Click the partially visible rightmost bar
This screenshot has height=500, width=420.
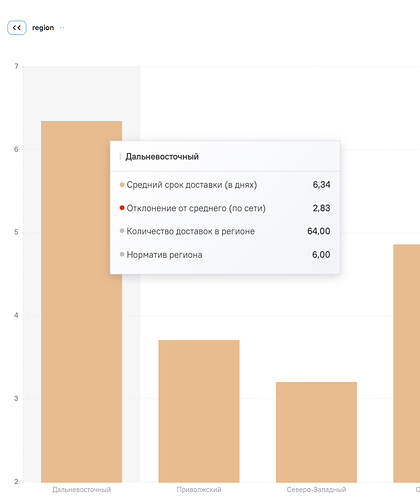tap(407, 363)
